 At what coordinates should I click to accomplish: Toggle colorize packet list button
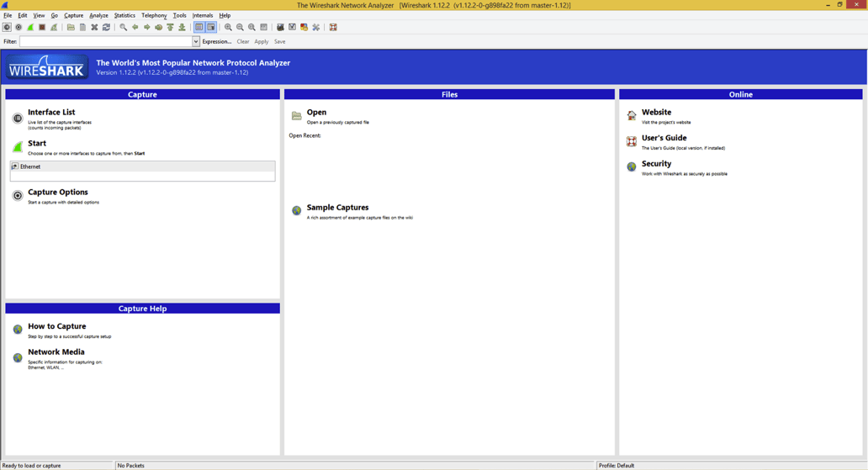199,27
